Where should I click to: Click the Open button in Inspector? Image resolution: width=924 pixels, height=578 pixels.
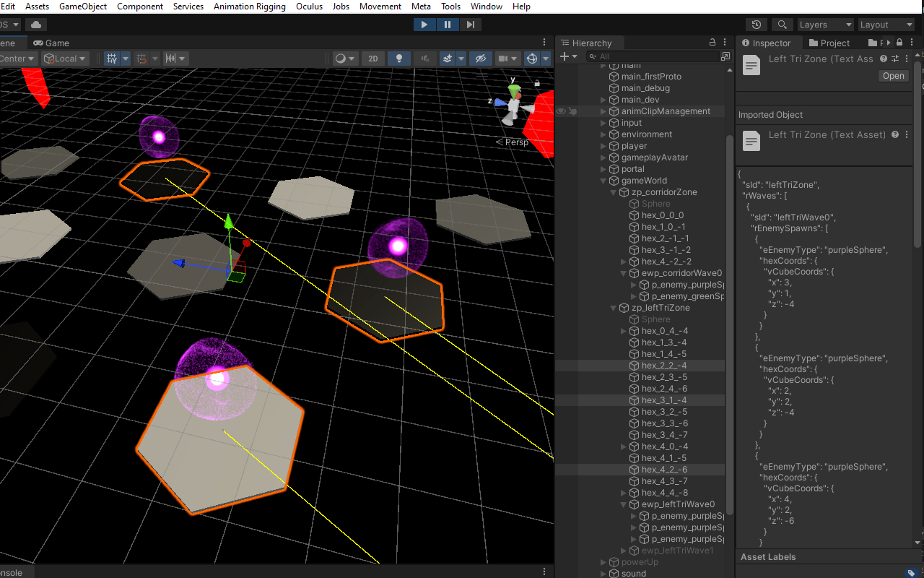click(x=893, y=76)
